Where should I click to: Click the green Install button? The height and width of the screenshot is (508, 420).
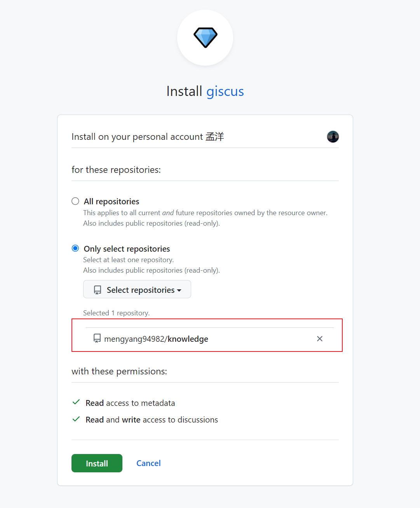[97, 463]
